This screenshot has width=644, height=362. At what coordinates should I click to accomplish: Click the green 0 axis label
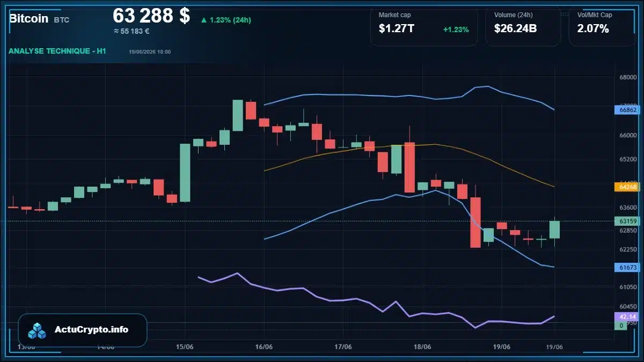pos(621,326)
